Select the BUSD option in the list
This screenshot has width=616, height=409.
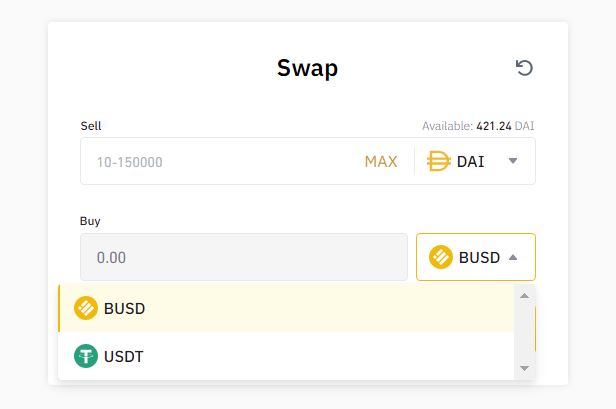click(x=286, y=308)
